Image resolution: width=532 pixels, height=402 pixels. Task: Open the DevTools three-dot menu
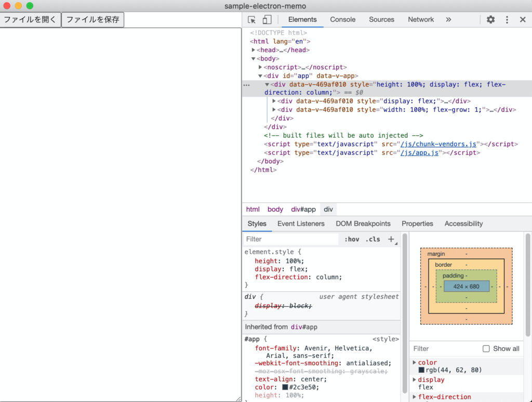point(507,20)
